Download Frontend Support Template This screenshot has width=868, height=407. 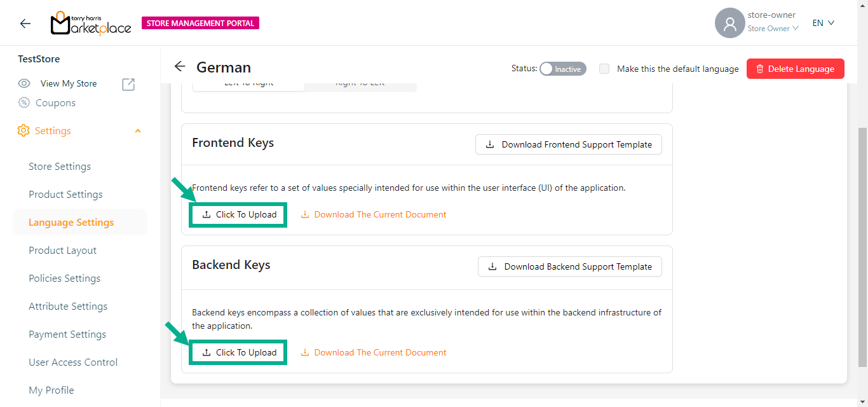(x=568, y=144)
